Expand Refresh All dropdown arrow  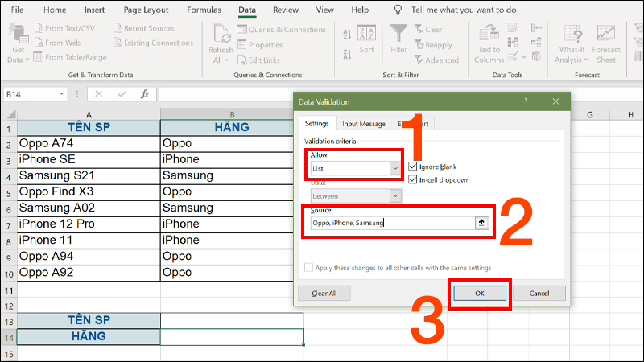[226, 60]
